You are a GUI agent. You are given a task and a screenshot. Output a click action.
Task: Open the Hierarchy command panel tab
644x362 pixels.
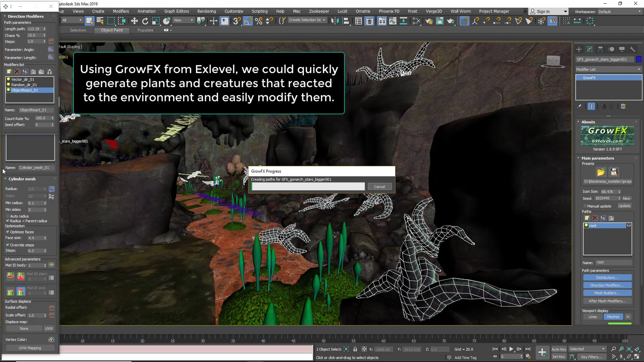600,49
